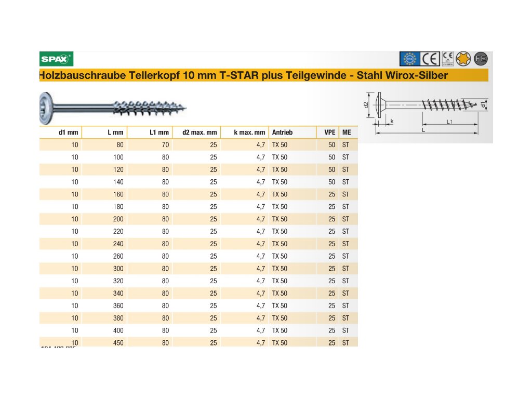Select length cell 100

[x=118, y=157]
